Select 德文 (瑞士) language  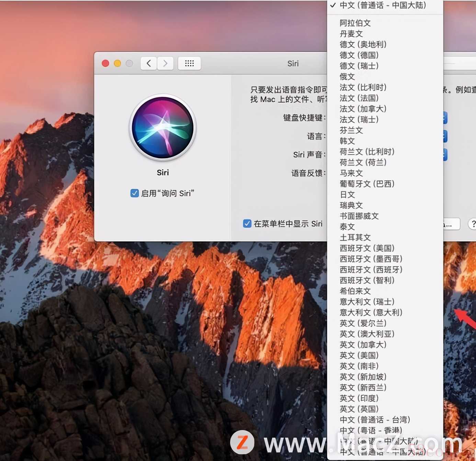coord(385,66)
